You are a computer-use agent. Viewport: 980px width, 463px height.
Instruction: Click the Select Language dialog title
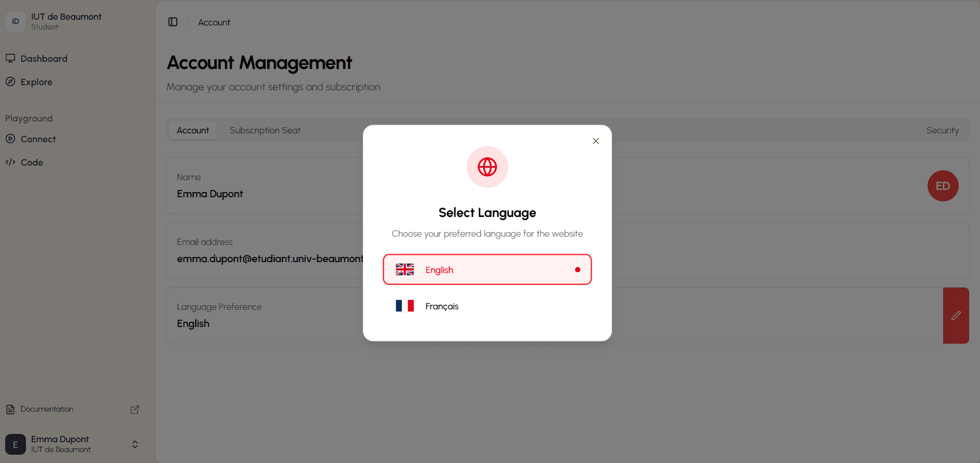point(487,213)
